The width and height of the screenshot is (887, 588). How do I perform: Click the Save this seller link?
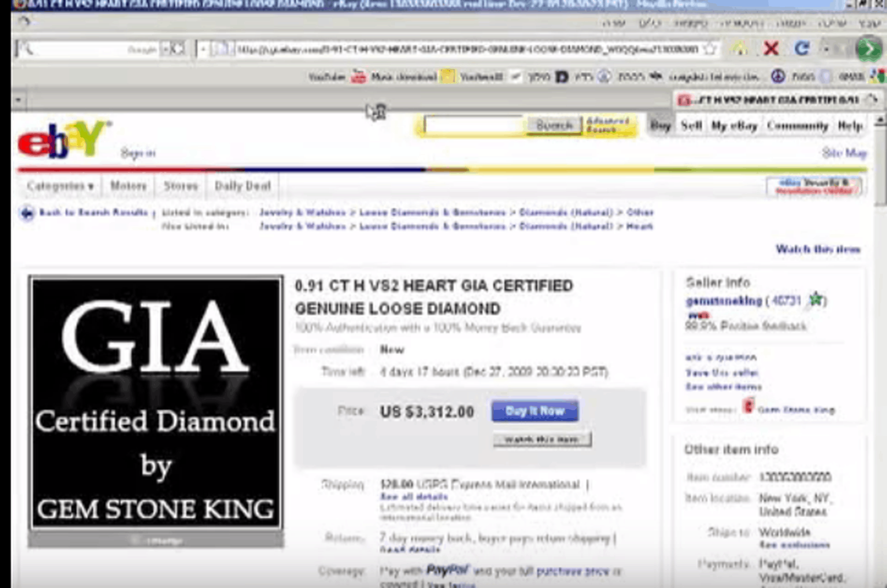point(722,373)
